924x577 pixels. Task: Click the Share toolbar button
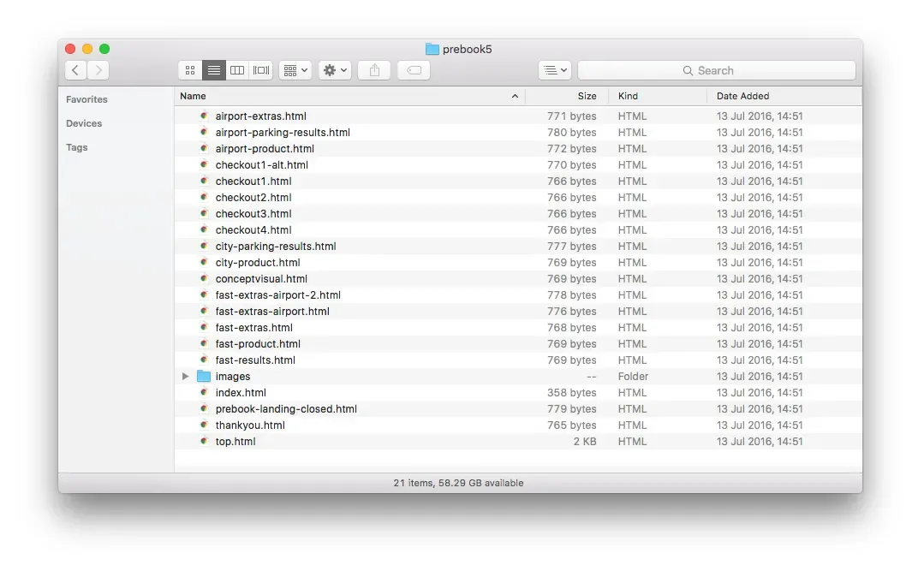click(x=375, y=70)
